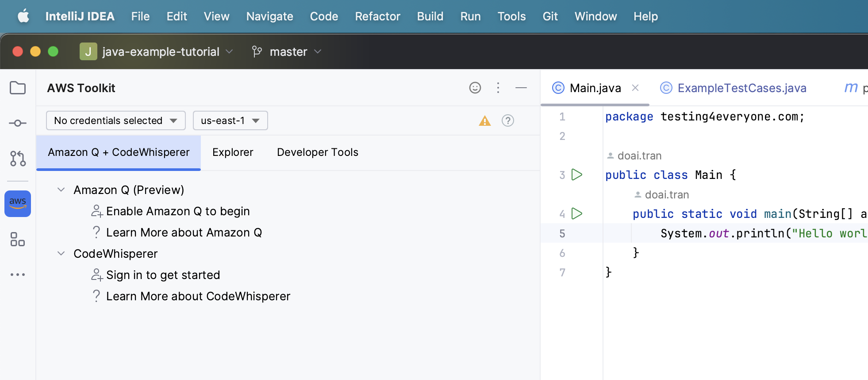
Task: Open the View menu
Action: (217, 16)
